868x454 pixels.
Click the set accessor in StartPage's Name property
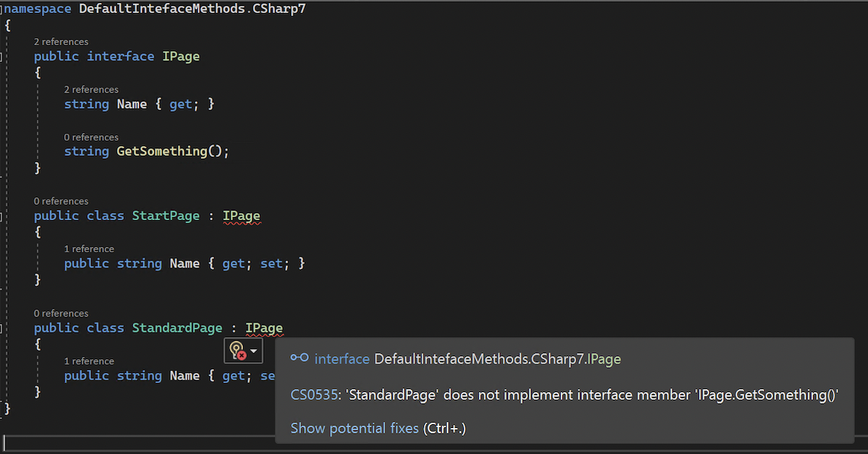271,264
